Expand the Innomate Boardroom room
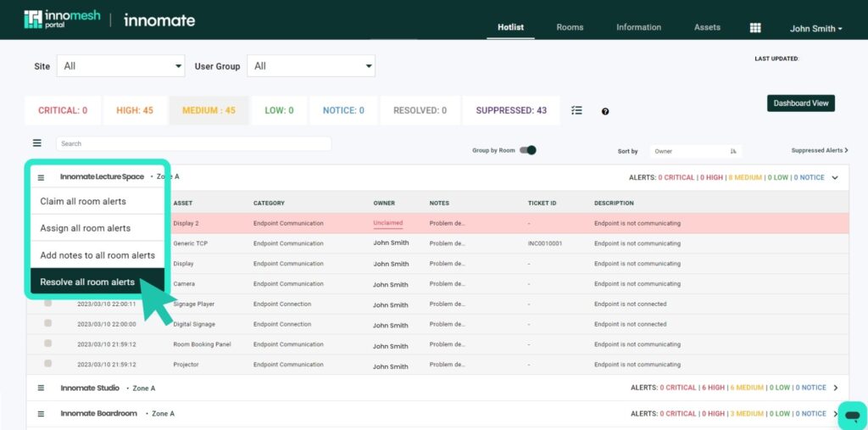This screenshot has width=868, height=430. [836, 414]
